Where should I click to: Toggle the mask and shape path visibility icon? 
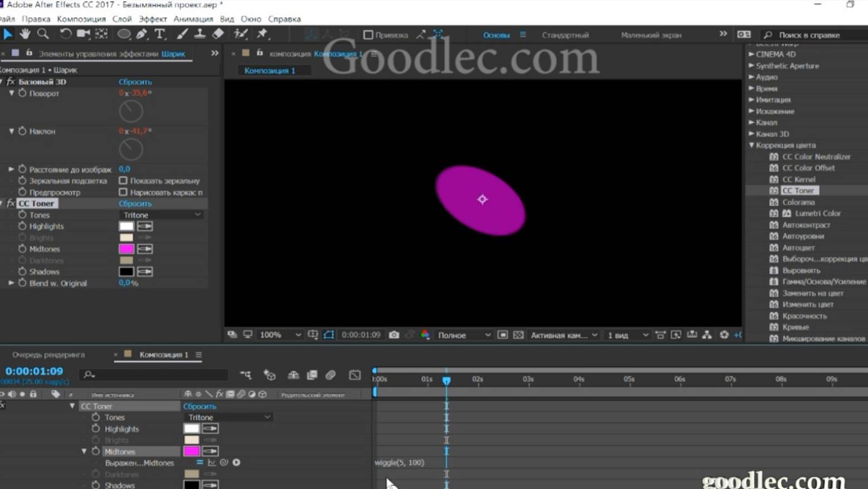[x=329, y=335]
